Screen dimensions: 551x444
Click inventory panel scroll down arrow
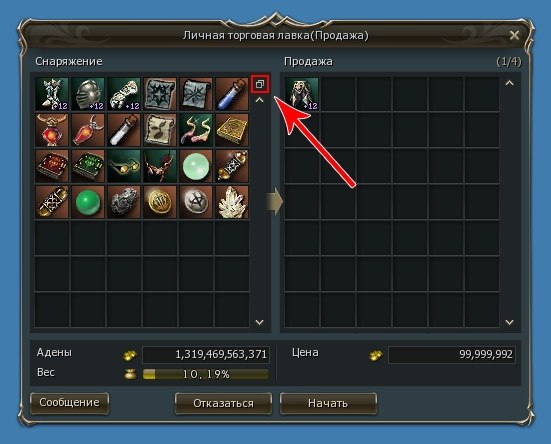pos(259,322)
